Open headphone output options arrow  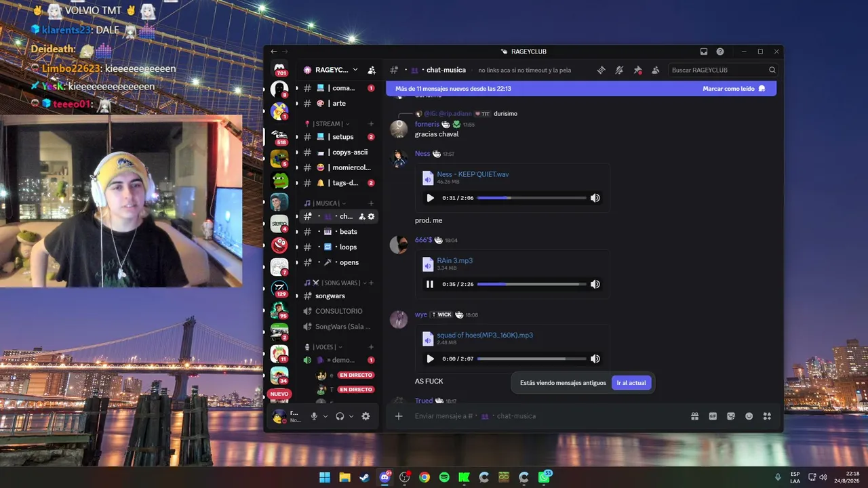pyautogui.click(x=351, y=416)
